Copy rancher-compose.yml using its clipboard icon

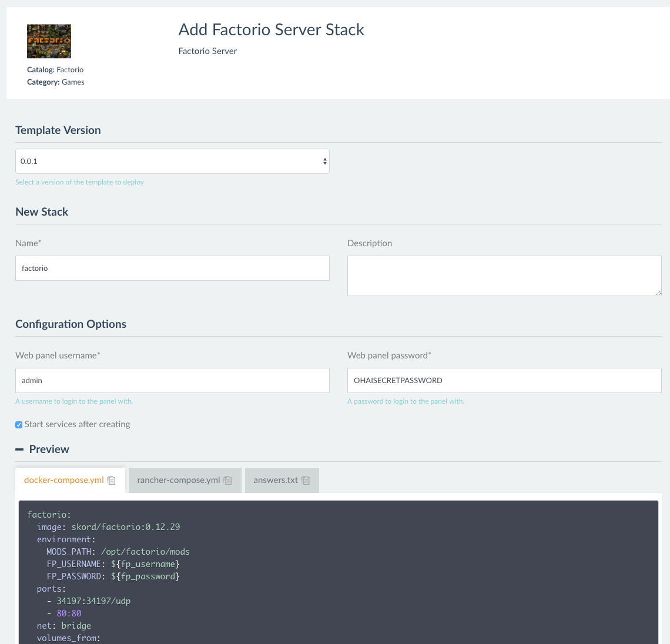[228, 481]
